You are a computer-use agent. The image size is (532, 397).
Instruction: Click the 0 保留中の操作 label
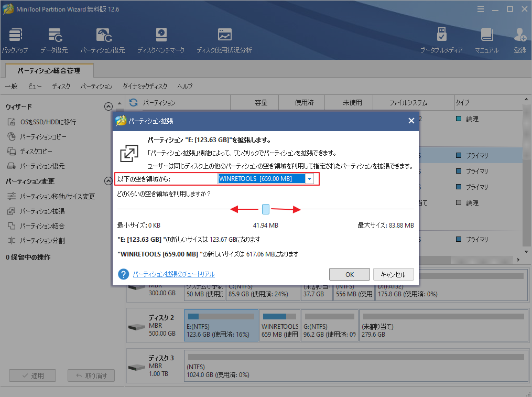pyautogui.click(x=28, y=257)
